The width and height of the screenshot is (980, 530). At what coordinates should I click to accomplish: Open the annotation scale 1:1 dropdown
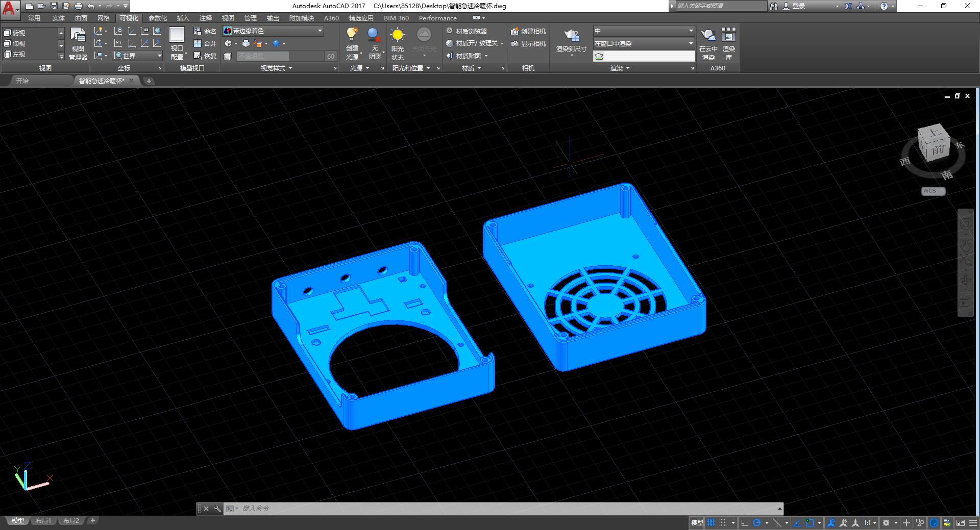870,523
